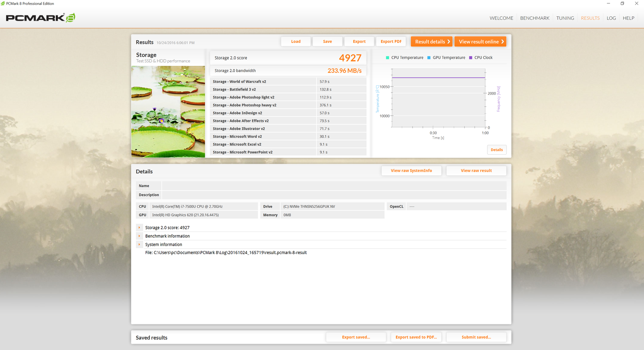The image size is (644, 350).
Task: Click the result file path text
Action: 226,253
